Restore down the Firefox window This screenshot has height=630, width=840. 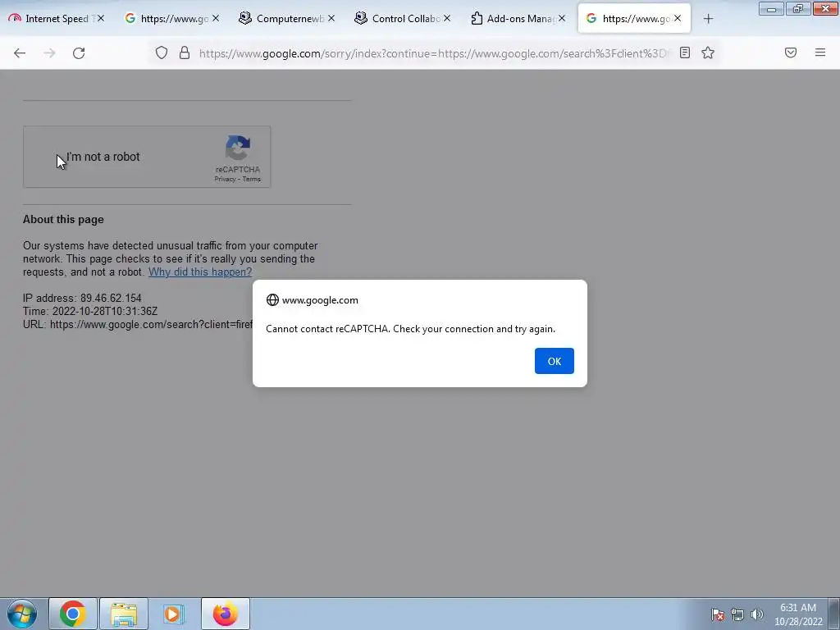[798, 9]
